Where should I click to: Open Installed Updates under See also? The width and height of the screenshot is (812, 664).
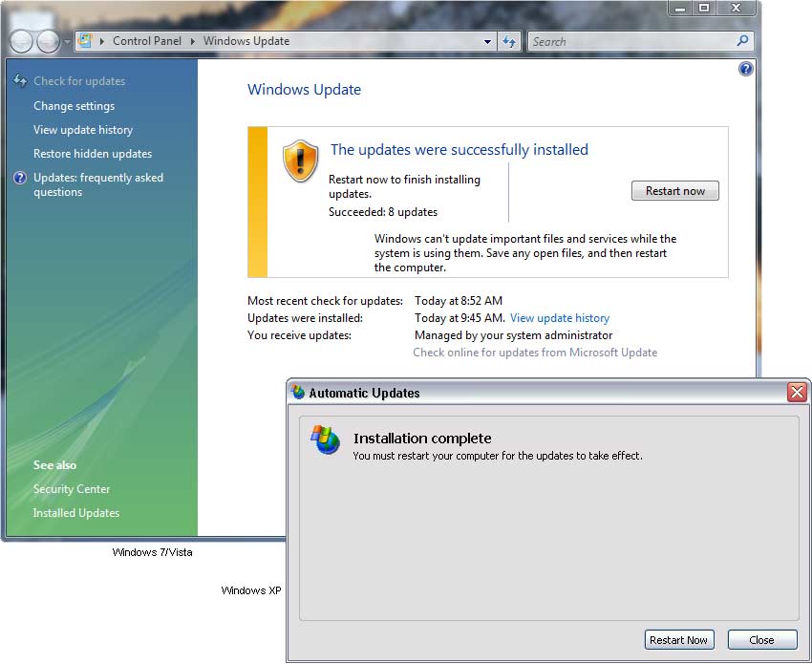click(x=76, y=513)
